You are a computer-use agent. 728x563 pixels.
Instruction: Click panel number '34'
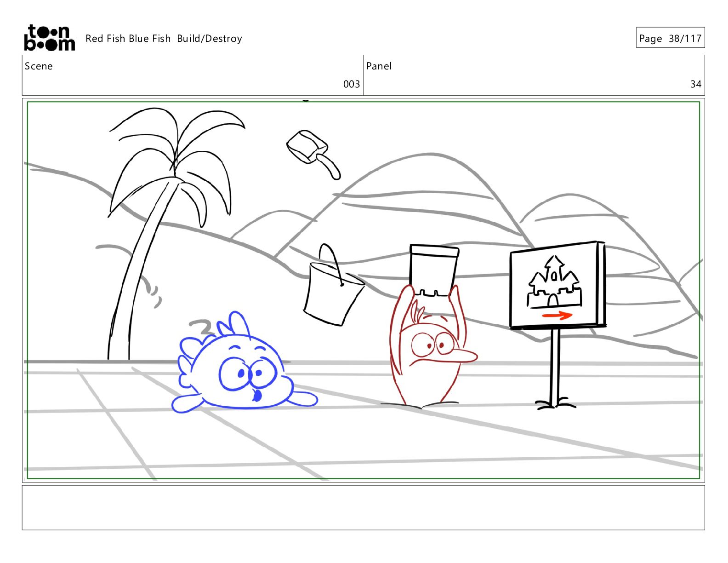click(x=696, y=84)
